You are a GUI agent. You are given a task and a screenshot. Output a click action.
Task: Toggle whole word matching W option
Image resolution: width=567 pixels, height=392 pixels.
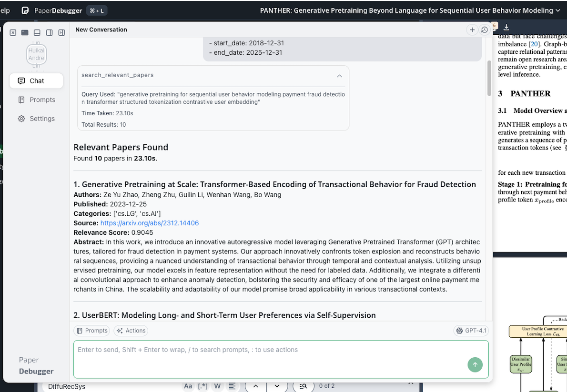coord(217,386)
